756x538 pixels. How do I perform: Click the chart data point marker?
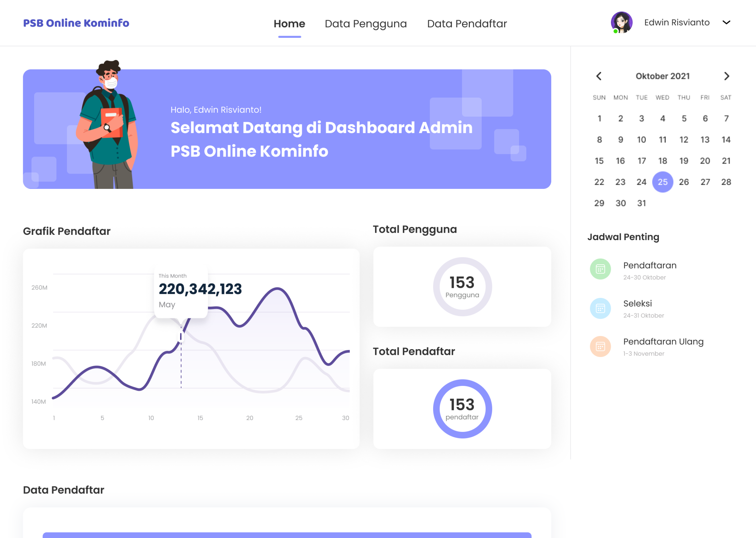(181, 337)
